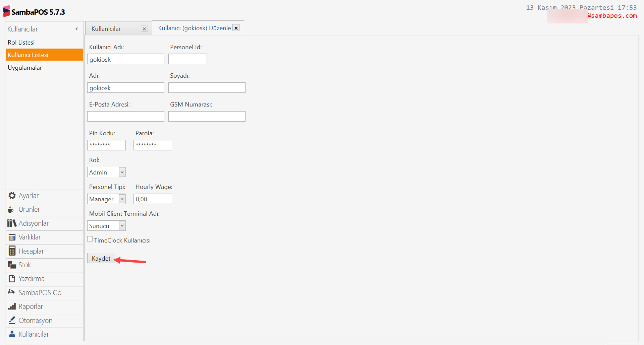Select Rol Listesi in the sidebar
The height and width of the screenshot is (345, 644).
tap(21, 42)
